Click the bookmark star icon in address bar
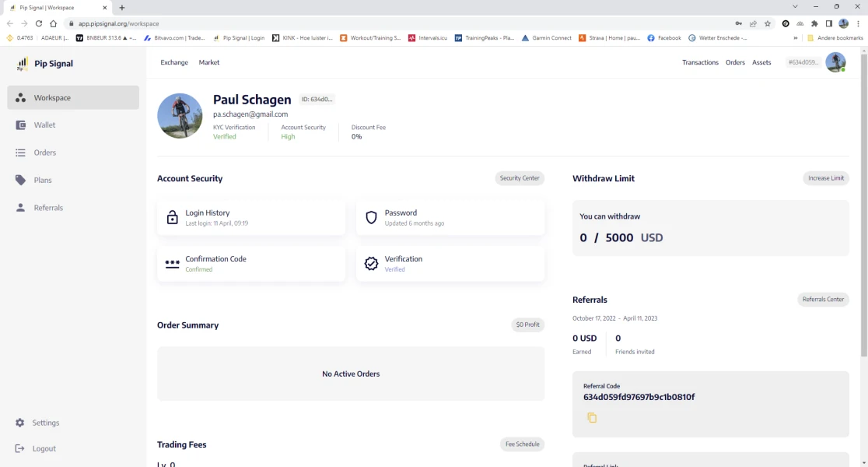 pyautogui.click(x=767, y=24)
